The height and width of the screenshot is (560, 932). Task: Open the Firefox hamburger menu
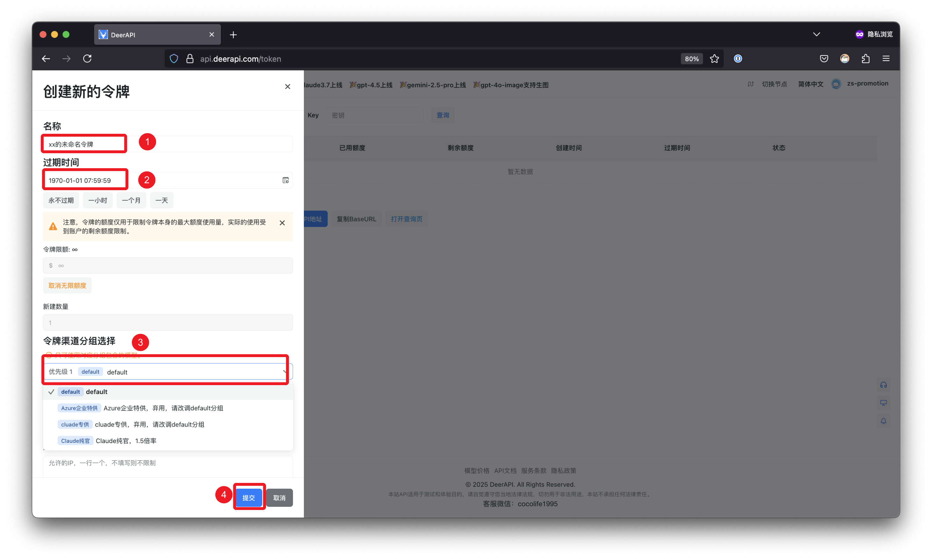point(886,59)
